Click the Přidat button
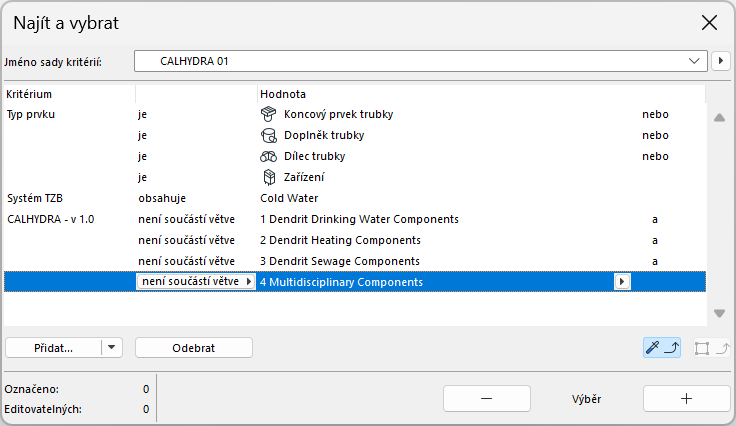 [x=54, y=348]
